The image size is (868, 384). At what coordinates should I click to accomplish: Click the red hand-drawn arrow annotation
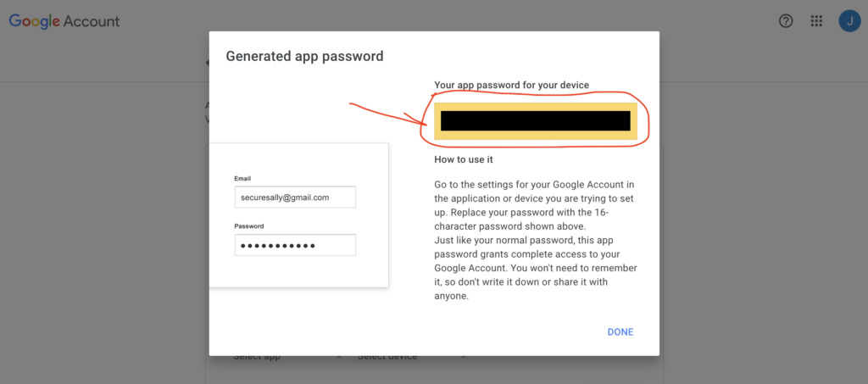(x=386, y=117)
